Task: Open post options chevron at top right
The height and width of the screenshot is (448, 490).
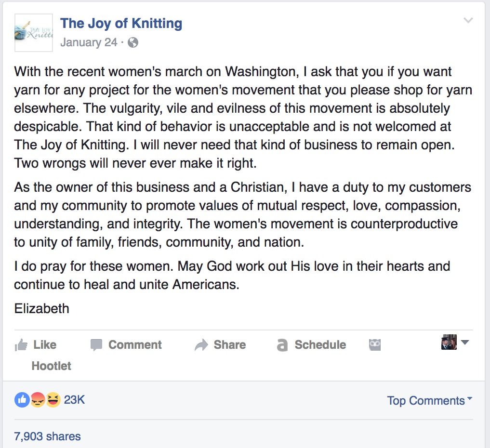Action: point(468,21)
